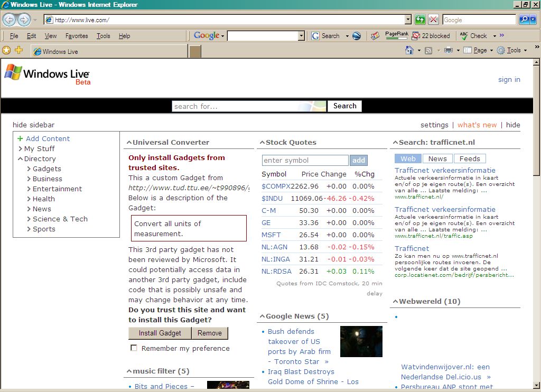The width and height of the screenshot is (541, 392).
Task: Click the Home house icon
Action: click(409, 50)
